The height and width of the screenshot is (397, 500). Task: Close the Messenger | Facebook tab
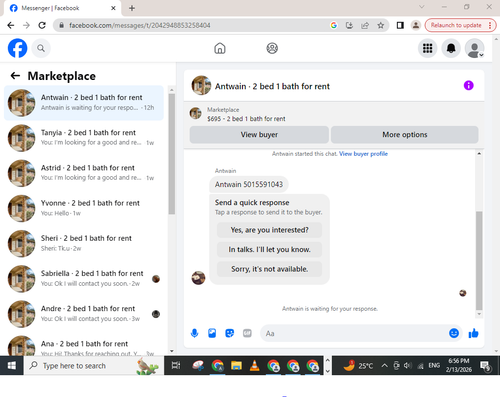[x=113, y=8]
